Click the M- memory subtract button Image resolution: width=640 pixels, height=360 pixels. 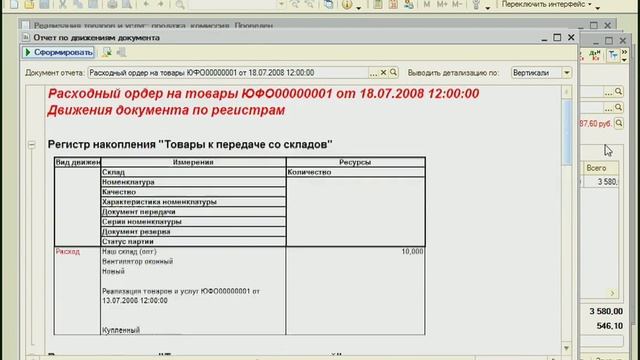457,4
